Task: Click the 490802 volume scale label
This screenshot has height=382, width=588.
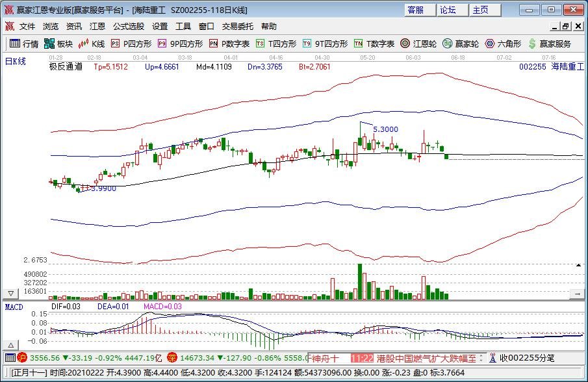Action: 36,274
